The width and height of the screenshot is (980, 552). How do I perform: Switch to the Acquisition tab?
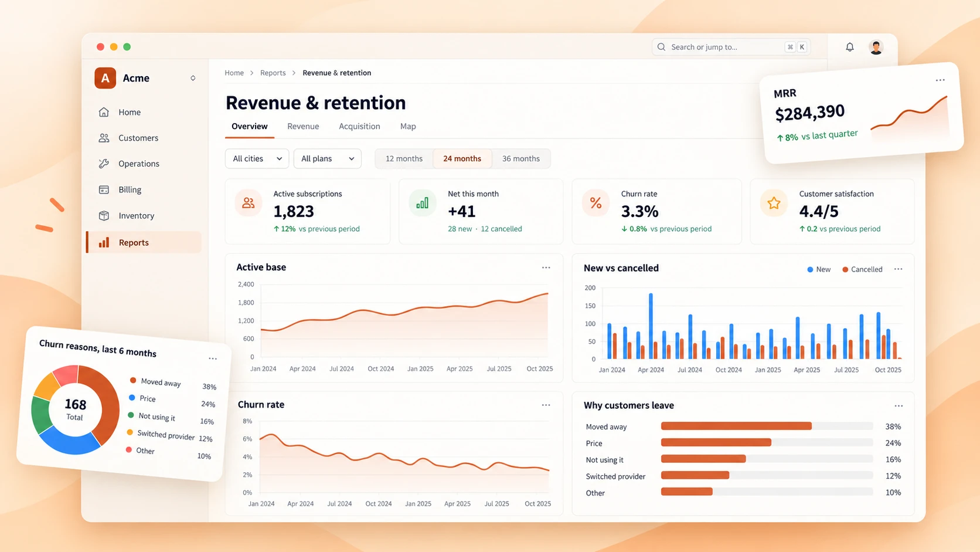(x=359, y=127)
